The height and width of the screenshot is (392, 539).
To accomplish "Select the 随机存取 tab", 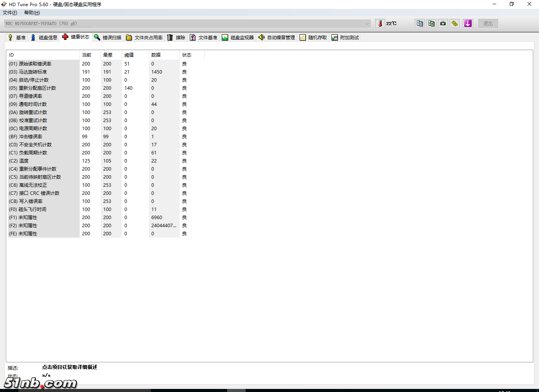I will [x=313, y=37].
